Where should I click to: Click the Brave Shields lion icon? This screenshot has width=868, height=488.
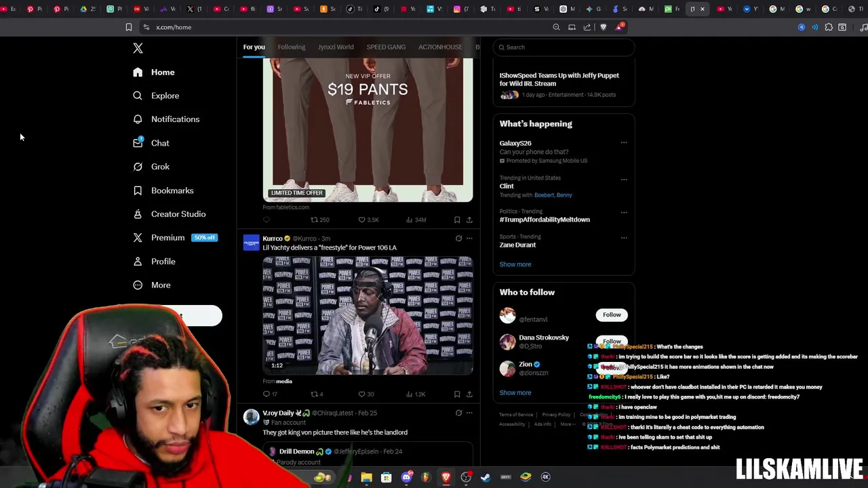(604, 27)
